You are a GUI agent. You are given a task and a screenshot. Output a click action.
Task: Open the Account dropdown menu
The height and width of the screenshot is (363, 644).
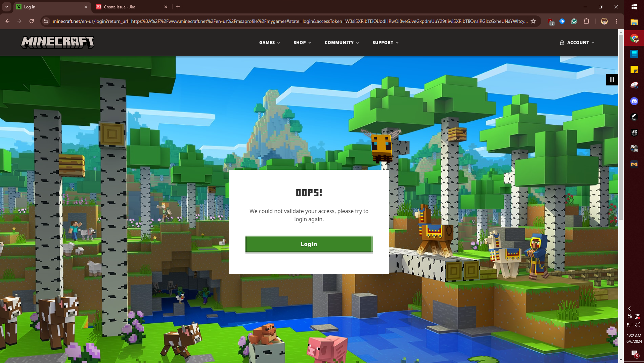coord(577,43)
